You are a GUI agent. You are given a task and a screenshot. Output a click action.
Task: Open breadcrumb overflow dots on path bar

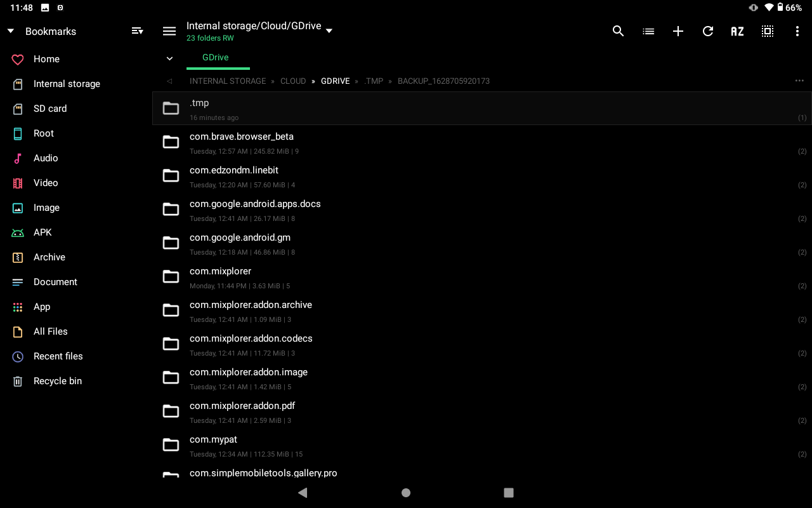(x=799, y=81)
